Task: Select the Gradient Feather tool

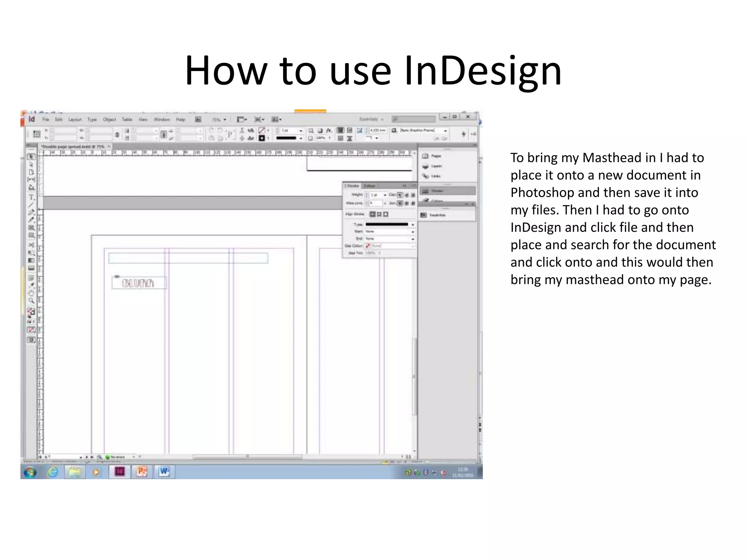Action: tap(31, 268)
